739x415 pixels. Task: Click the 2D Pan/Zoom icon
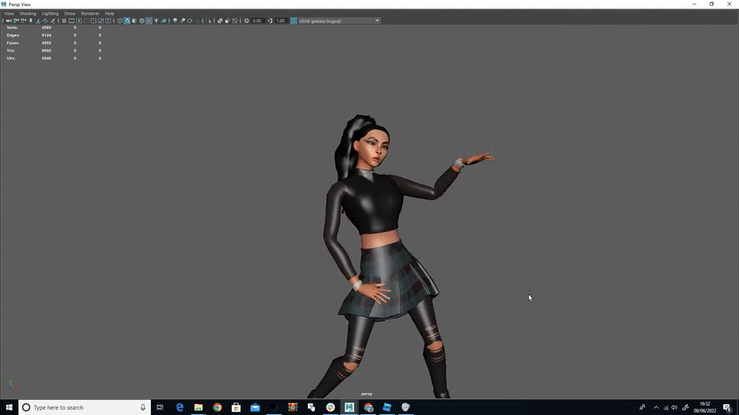pyautogui.click(x=46, y=21)
